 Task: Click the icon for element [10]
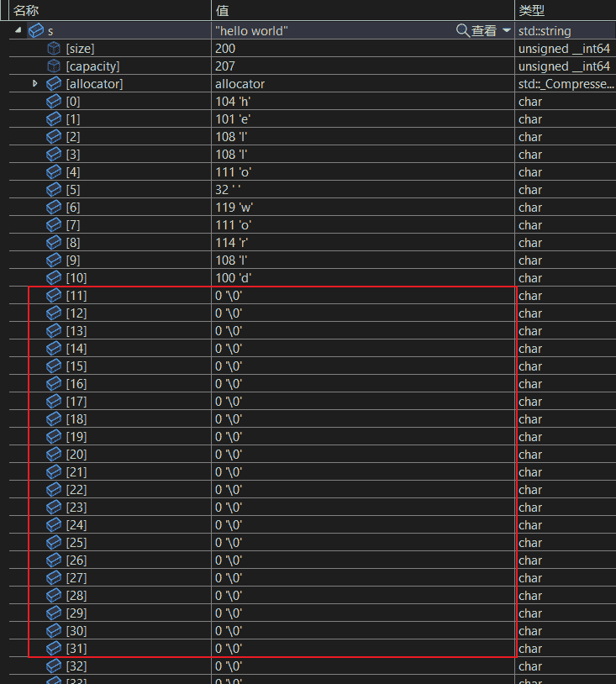(x=54, y=277)
